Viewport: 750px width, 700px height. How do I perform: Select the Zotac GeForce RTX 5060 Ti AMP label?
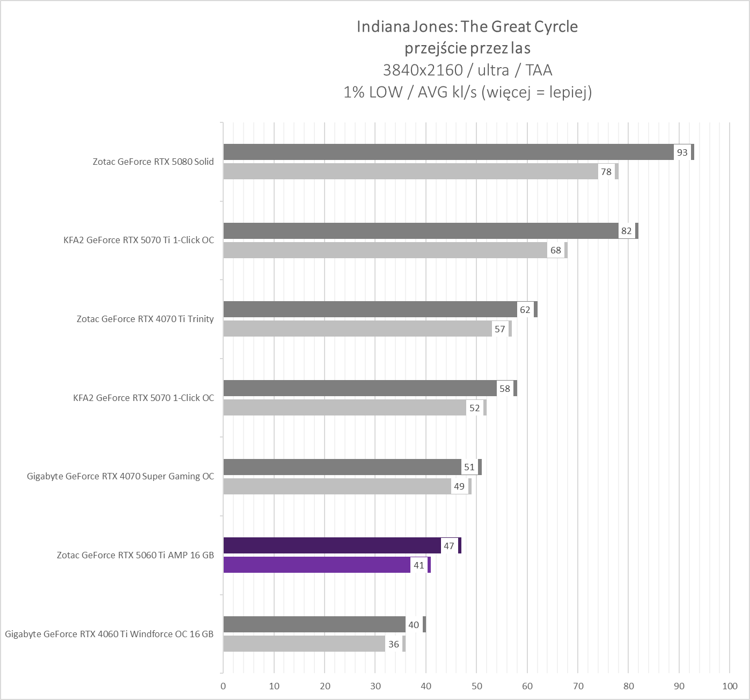[x=135, y=555]
